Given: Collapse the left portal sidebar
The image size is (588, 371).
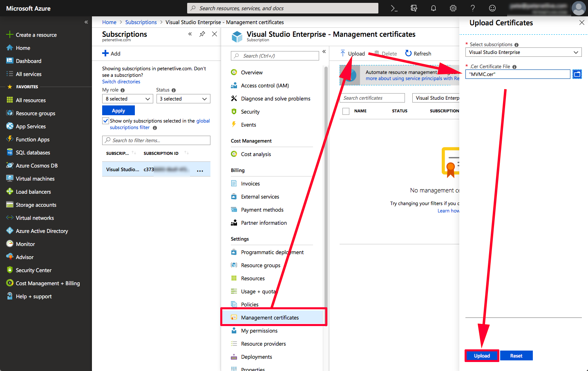Looking at the screenshot, I should tap(86, 22).
